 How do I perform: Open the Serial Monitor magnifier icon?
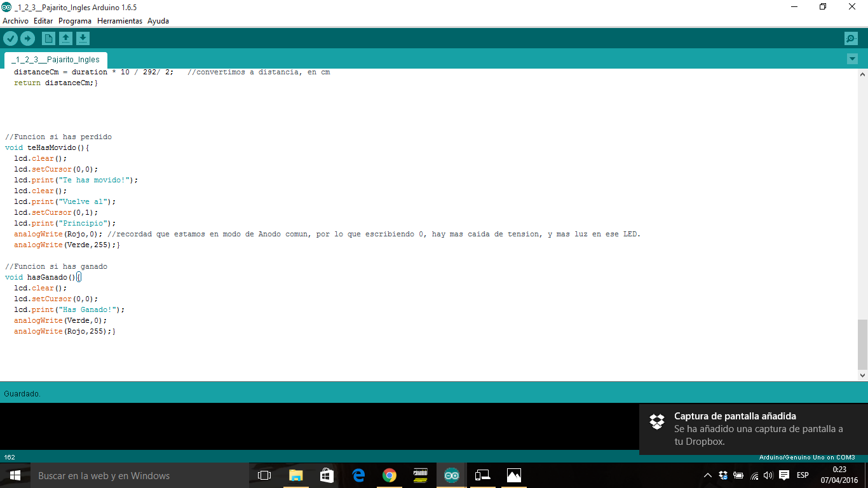[851, 39]
